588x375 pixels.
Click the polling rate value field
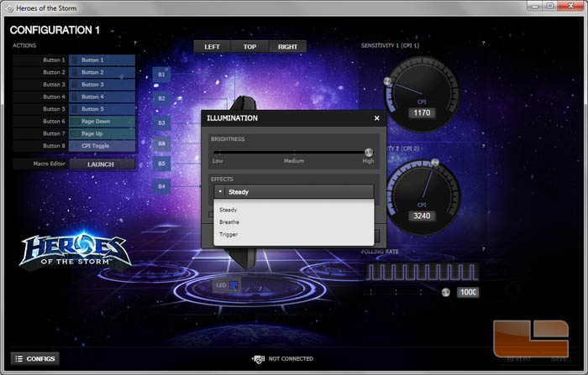(x=468, y=292)
